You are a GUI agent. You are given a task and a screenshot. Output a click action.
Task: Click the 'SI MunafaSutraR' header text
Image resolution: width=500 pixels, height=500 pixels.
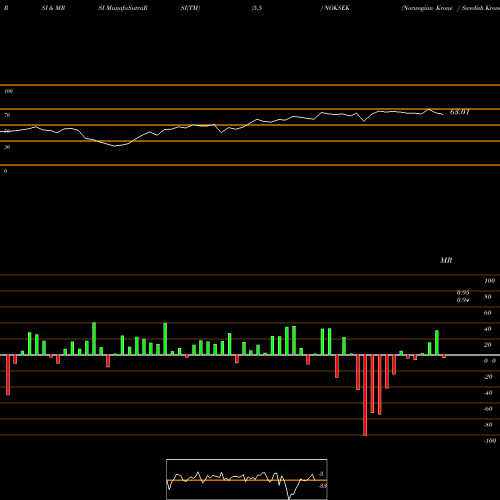click(123, 8)
